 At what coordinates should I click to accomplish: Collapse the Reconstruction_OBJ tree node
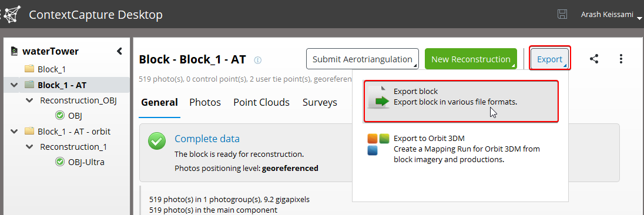(29, 100)
